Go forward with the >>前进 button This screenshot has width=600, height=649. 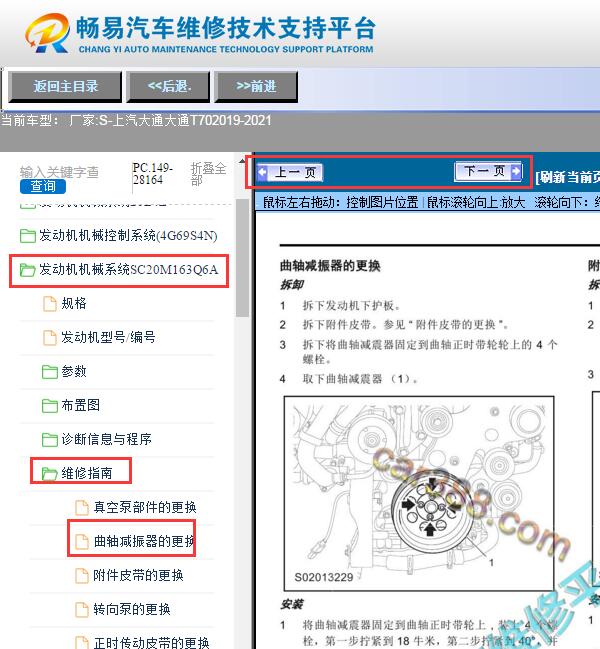[256, 87]
